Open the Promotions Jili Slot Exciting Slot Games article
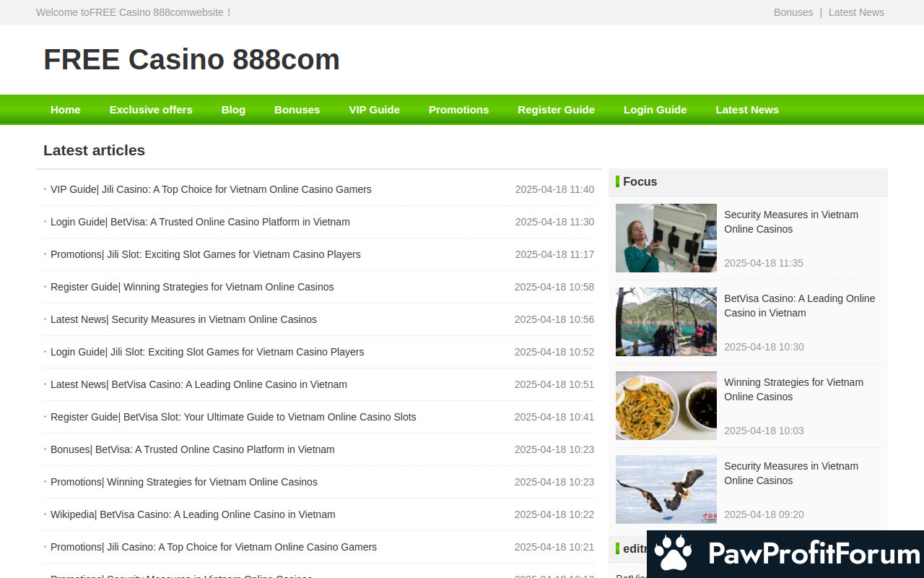The image size is (924, 578). tap(206, 254)
